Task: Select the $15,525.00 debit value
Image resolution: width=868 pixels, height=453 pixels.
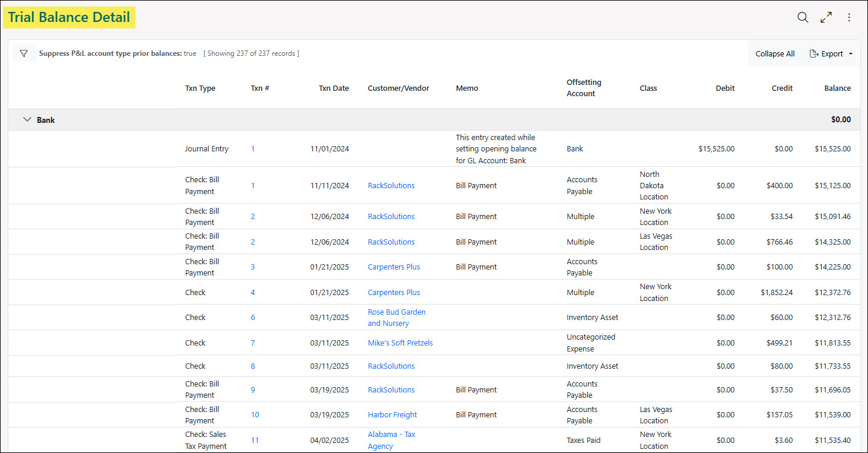Action: (717, 148)
